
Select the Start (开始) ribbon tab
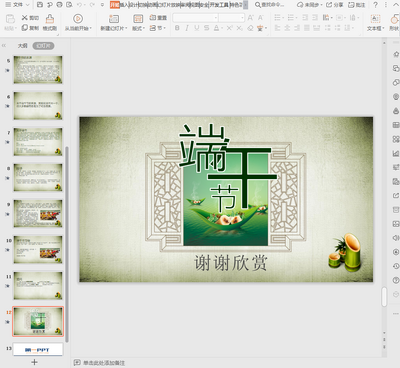click(115, 5)
